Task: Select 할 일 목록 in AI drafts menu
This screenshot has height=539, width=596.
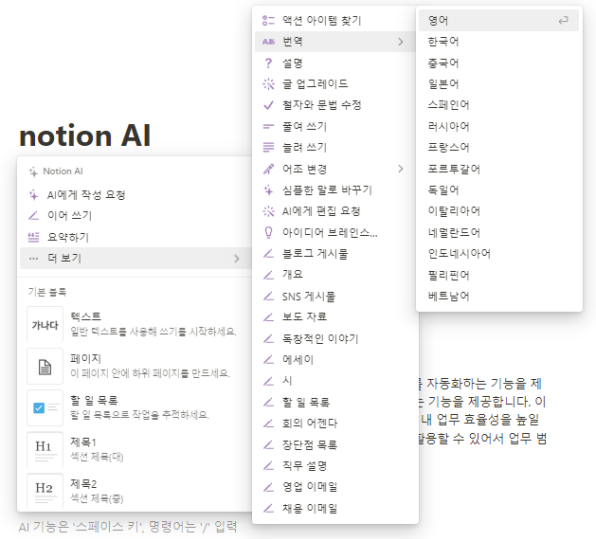Action: 335,402
